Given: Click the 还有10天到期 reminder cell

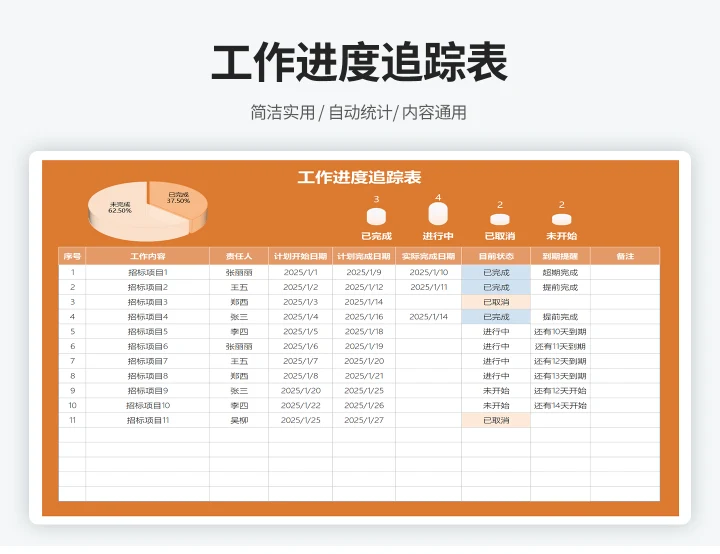Looking at the screenshot, I should pyautogui.click(x=560, y=331).
